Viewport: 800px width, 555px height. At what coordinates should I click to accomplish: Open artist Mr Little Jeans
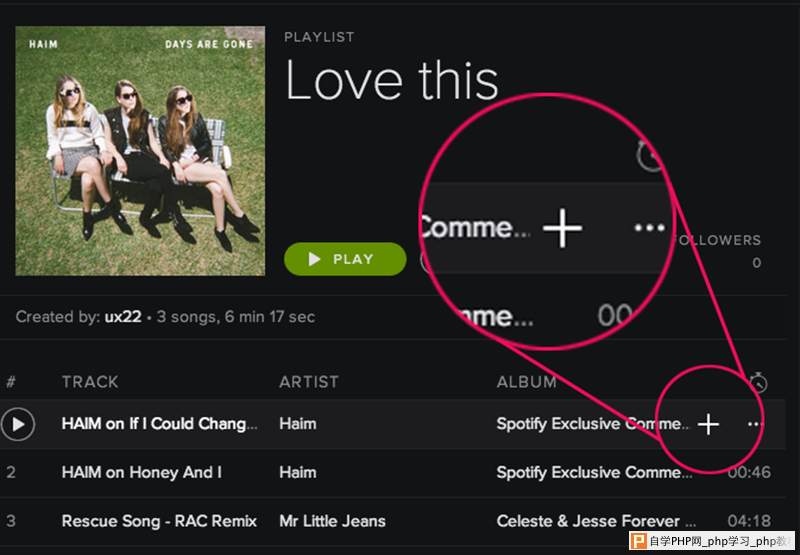332,521
